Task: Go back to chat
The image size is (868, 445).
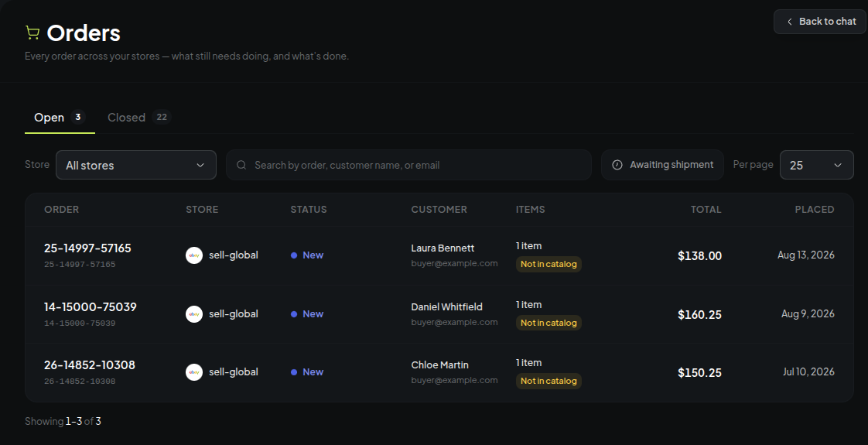Action: 820,22
